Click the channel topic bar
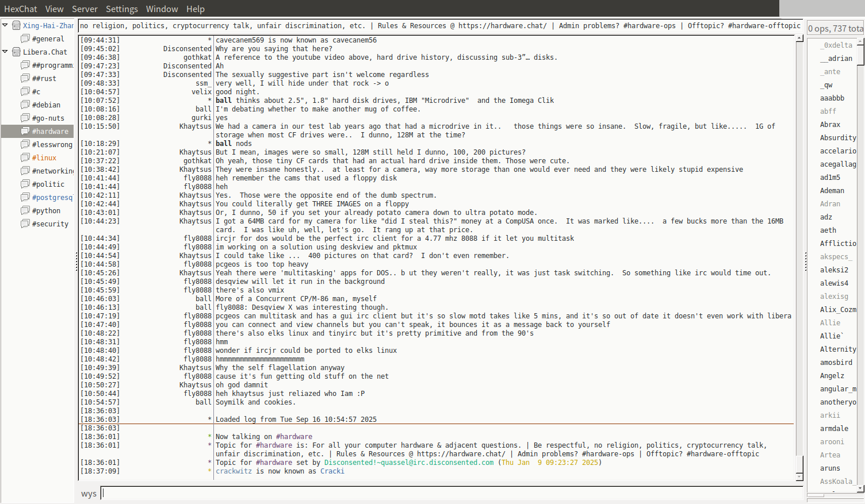The image size is (865, 504). point(441,26)
